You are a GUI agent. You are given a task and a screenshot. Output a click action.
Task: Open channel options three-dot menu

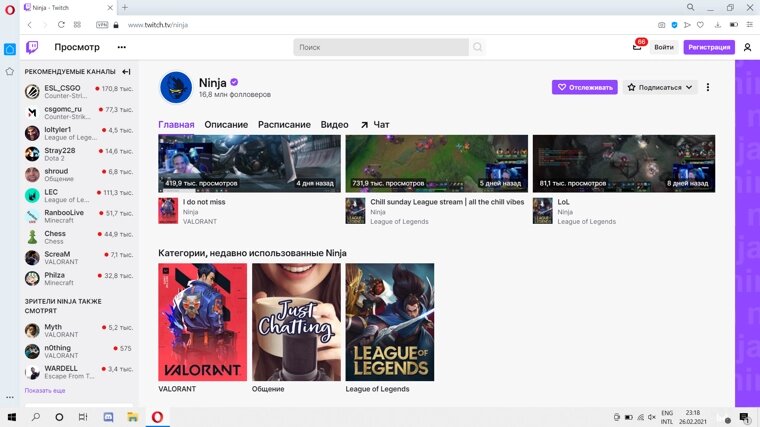click(x=708, y=87)
